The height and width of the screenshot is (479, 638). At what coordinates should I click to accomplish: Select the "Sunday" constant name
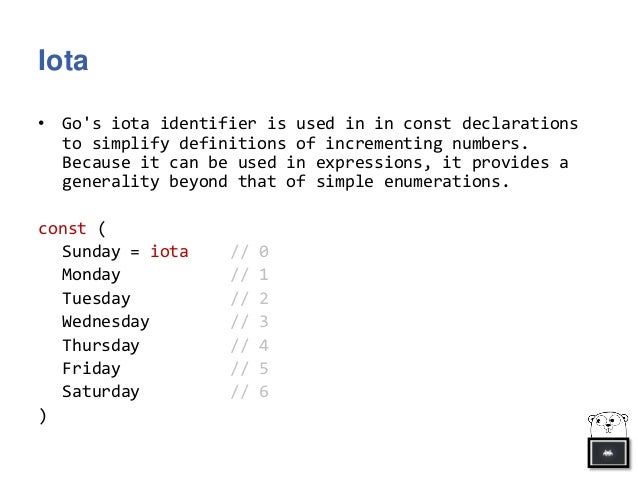pyautogui.click(x=91, y=251)
